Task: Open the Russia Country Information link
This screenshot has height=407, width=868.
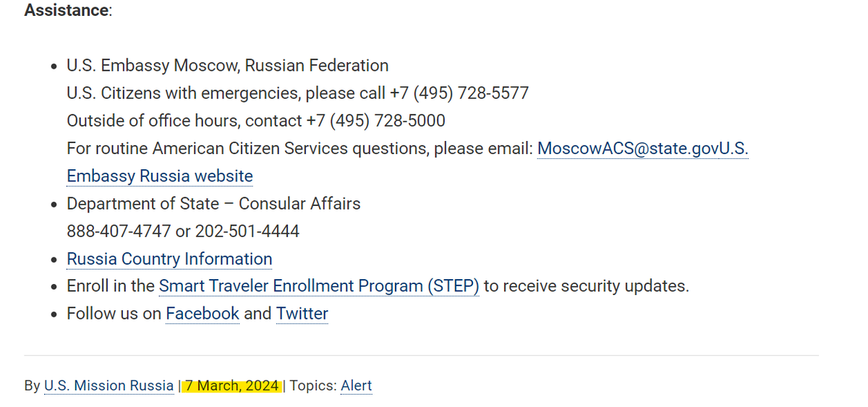Action: (169, 259)
